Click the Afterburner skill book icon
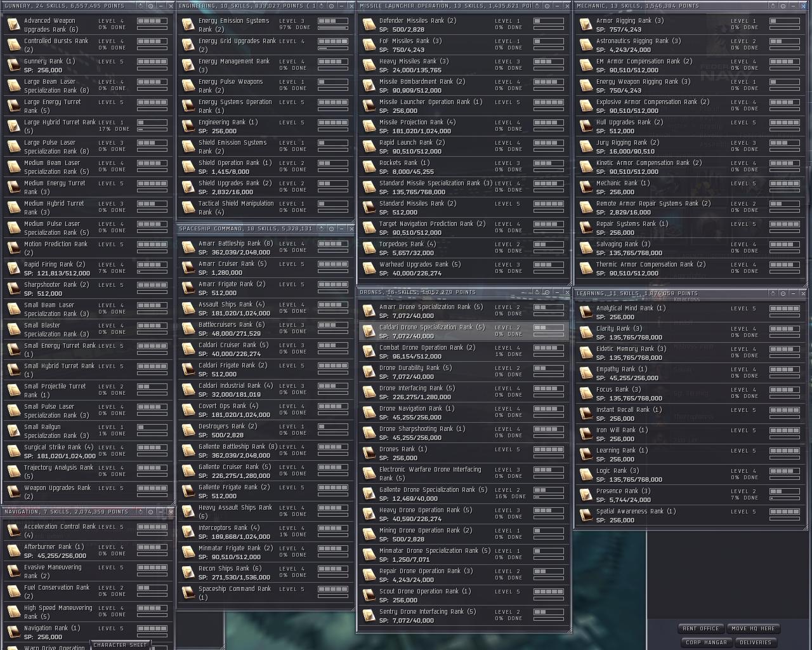 (13, 551)
